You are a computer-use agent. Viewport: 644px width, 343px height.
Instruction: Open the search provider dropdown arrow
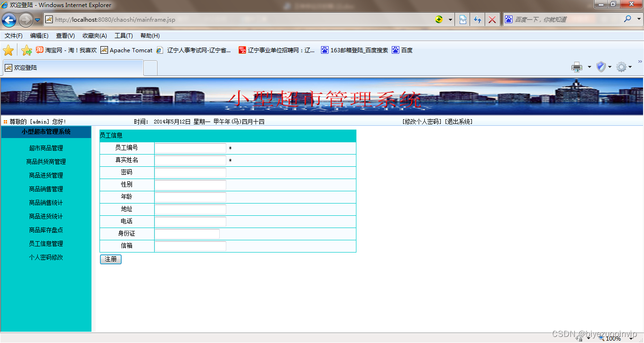639,19
